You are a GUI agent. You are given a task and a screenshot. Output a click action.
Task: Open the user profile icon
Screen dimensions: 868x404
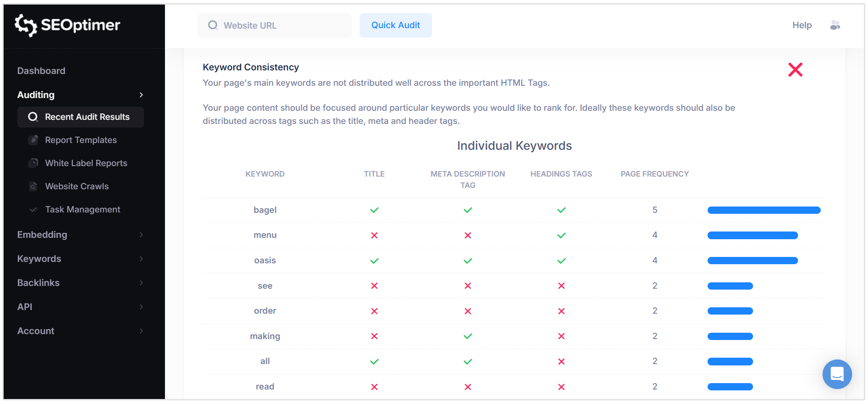[835, 25]
